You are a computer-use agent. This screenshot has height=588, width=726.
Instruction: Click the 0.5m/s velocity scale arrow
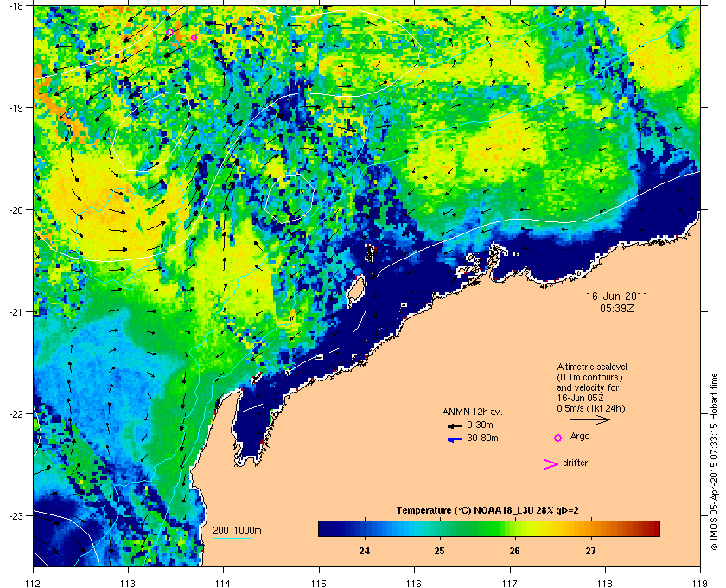(589, 419)
